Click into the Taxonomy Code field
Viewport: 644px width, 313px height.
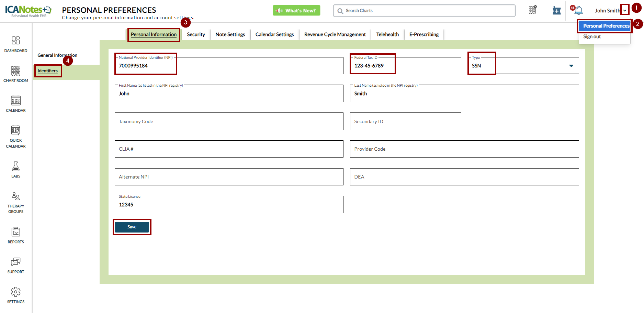click(229, 121)
